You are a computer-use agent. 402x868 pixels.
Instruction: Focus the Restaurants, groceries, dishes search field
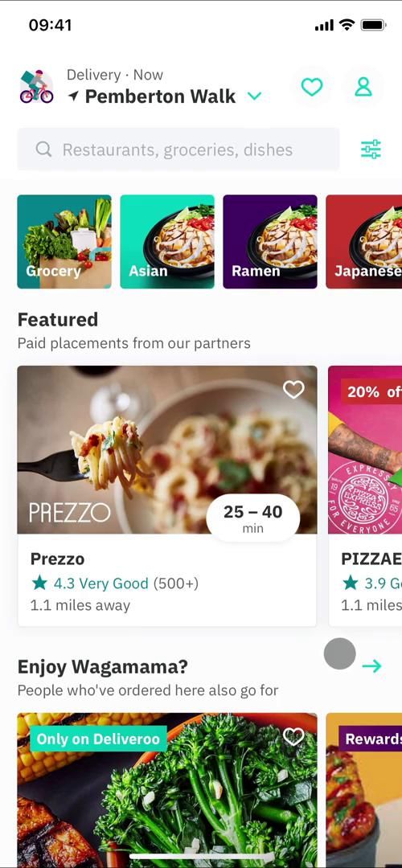pyautogui.click(x=178, y=149)
